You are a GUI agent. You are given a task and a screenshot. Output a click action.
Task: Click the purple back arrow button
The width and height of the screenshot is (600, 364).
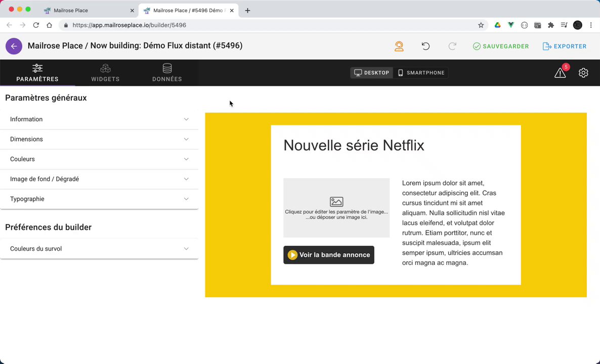(x=14, y=46)
